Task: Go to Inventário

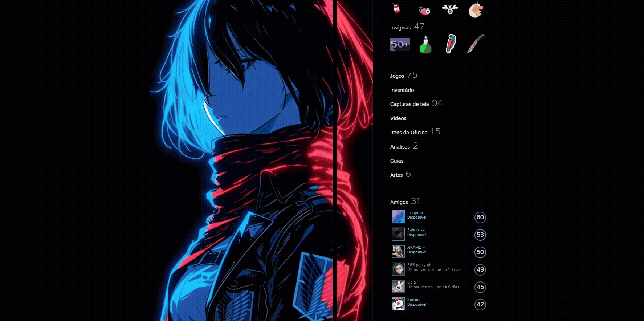Action: coord(402,90)
